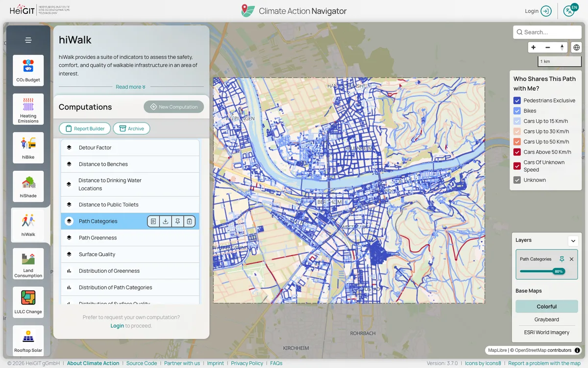Zoom in on the map
Viewport: 588px width, 368px height.
pyautogui.click(x=534, y=48)
